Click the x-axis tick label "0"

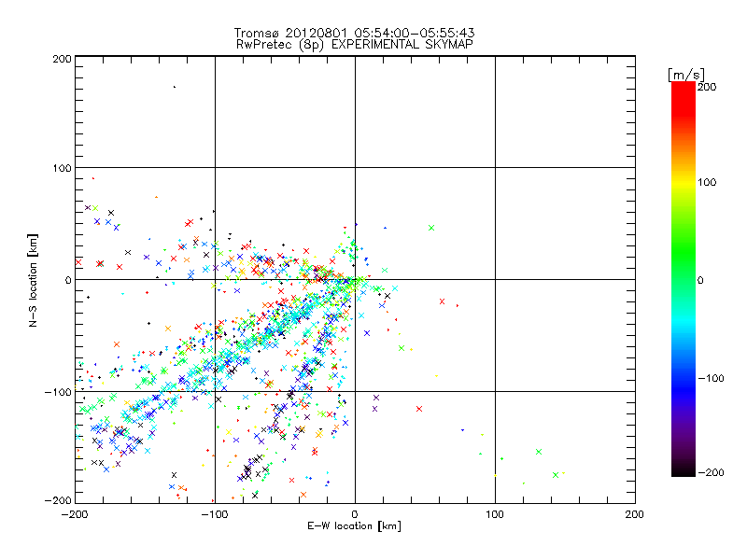tap(355, 515)
